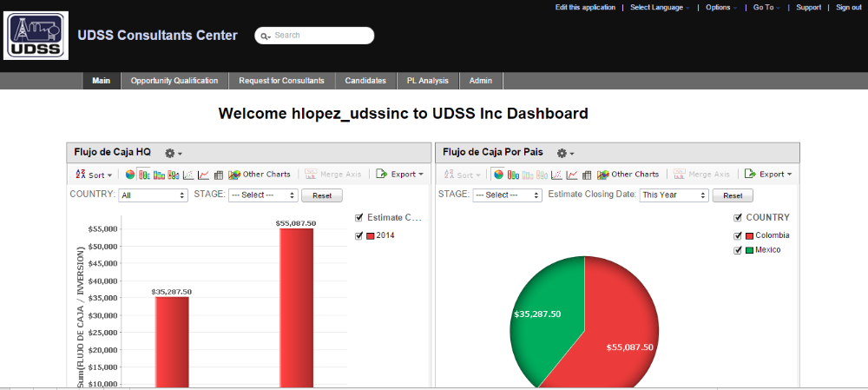Open Other Charts in Flujo de Caja Por Pais
Image resolution: width=868 pixels, height=390 pixels.
click(628, 175)
